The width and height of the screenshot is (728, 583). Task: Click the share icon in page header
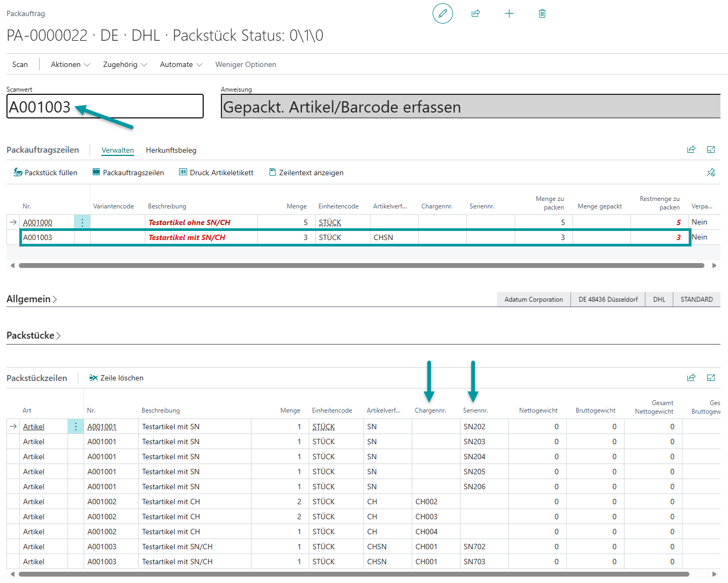pyautogui.click(x=476, y=13)
